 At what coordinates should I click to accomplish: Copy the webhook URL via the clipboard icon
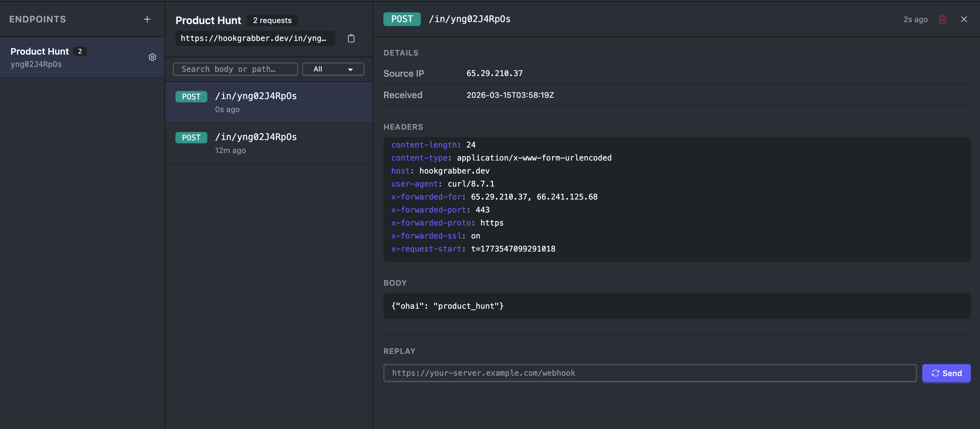click(x=351, y=38)
